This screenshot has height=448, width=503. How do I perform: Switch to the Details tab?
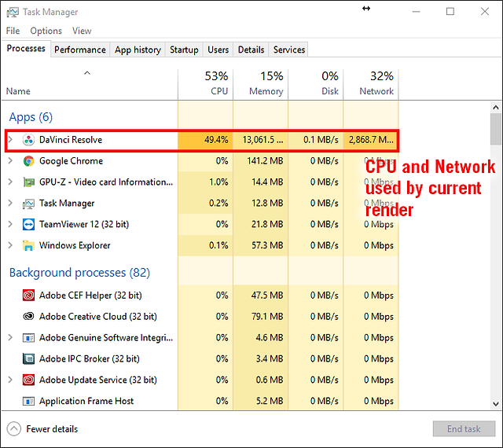click(251, 50)
